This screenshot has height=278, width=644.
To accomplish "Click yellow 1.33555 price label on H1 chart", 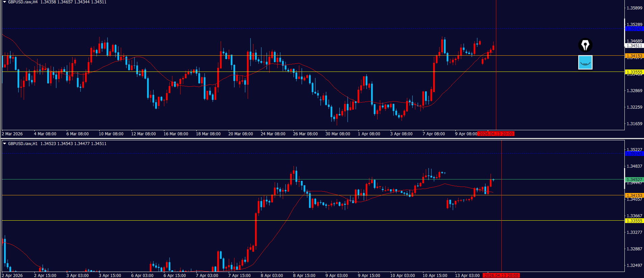I will tap(634, 221).
